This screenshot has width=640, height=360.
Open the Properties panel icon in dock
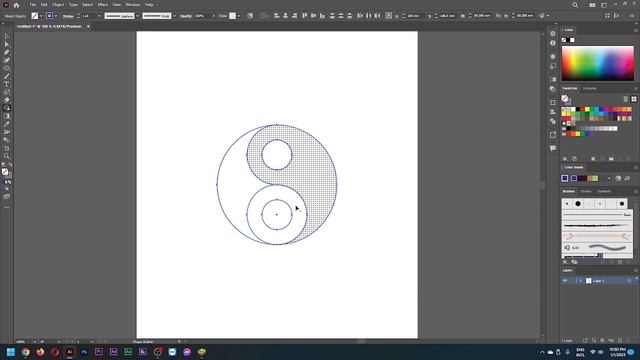[x=553, y=33]
